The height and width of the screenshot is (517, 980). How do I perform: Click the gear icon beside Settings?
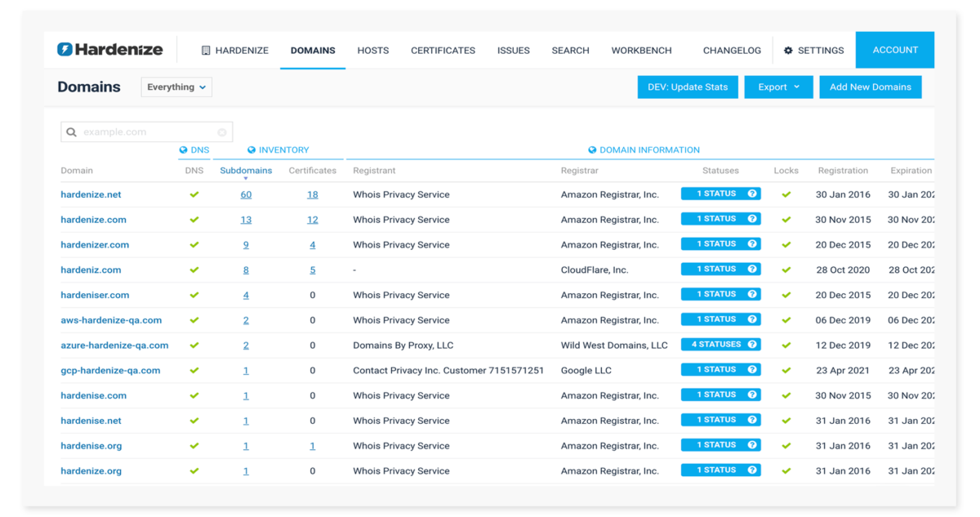[x=788, y=51]
